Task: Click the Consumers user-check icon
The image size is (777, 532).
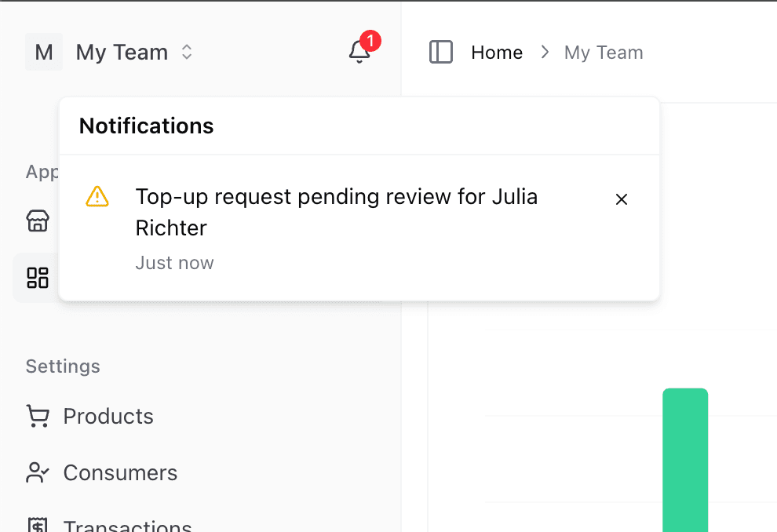Action: (x=38, y=472)
